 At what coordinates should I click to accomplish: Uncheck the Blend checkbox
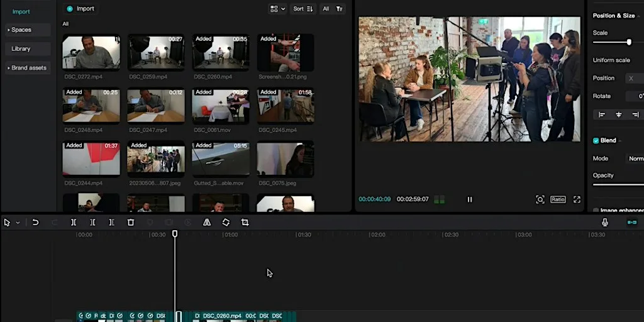point(596,140)
